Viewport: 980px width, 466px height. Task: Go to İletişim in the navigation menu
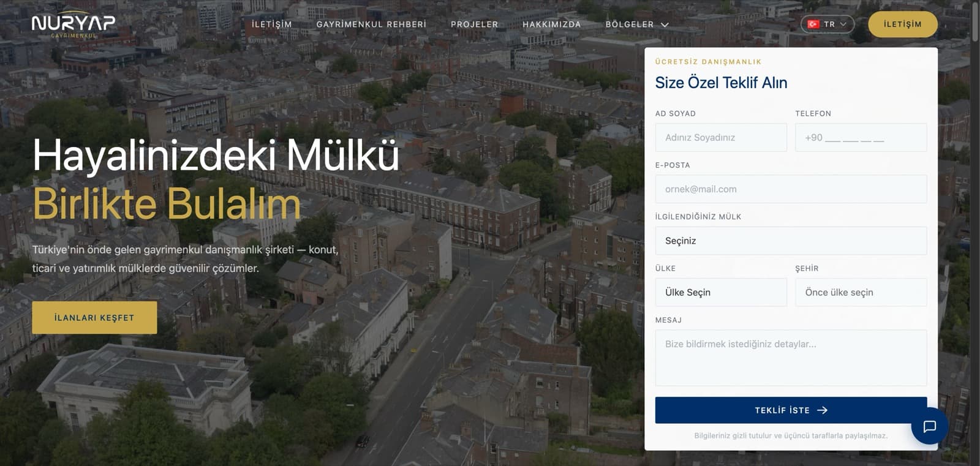coord(272,24)
